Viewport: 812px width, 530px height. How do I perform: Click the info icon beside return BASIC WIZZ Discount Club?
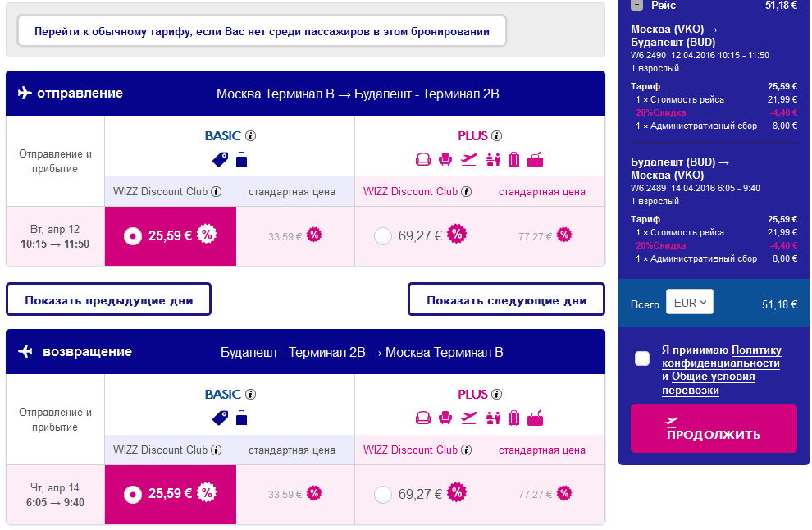[x=217, y=450]
